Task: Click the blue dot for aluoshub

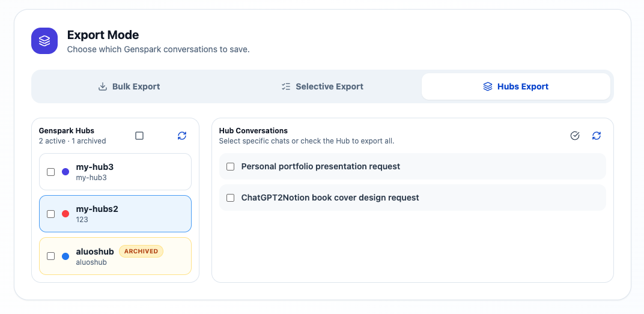Action: click(65, 256)
